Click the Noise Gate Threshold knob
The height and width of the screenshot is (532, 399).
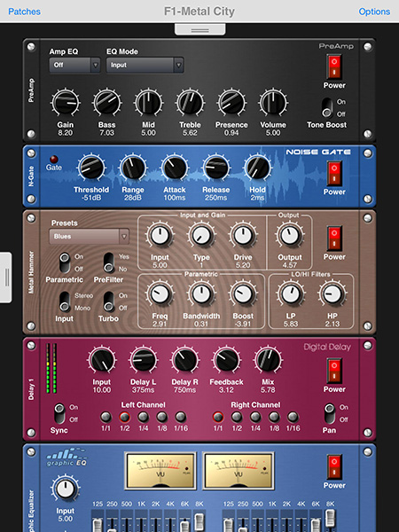91,168
